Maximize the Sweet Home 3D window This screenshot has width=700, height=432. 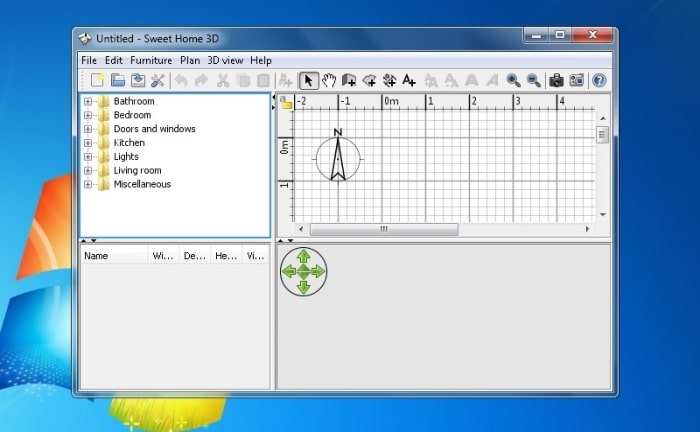coord(560,35)
